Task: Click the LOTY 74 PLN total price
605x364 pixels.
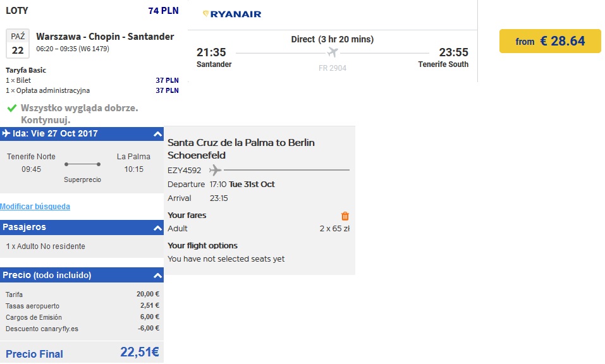Action: tap(92, 11)
